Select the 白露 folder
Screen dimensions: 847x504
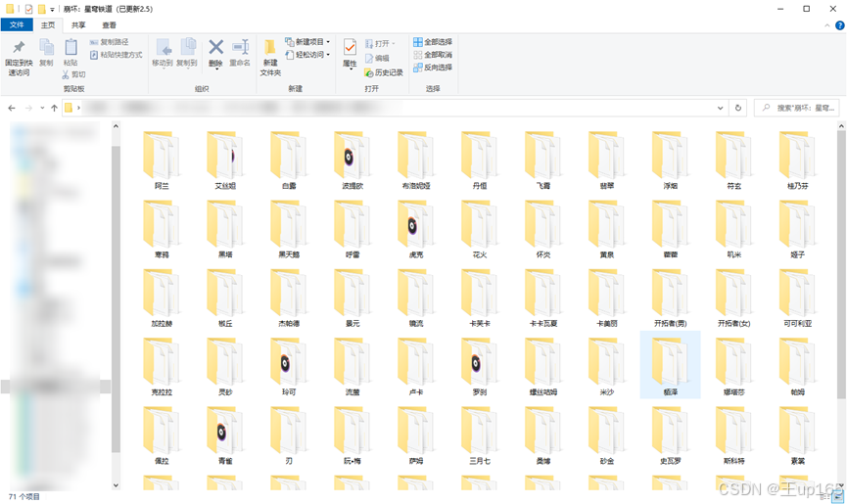point(289,160)
